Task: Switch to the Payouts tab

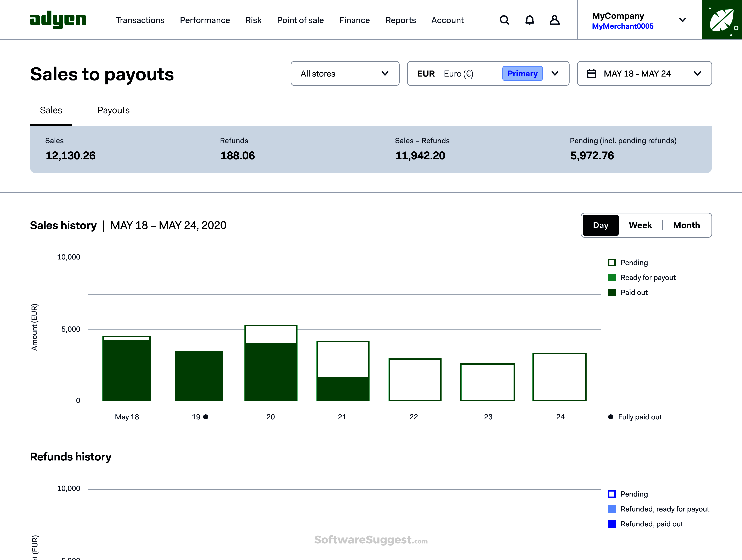Action: [x=113, y=110]
